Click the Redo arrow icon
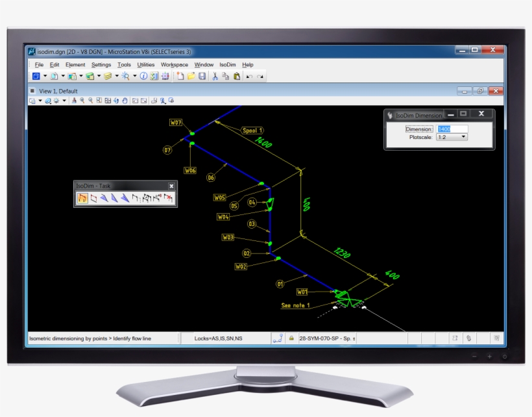This screenshot has width=532, height=417. [x=260, y=77]
